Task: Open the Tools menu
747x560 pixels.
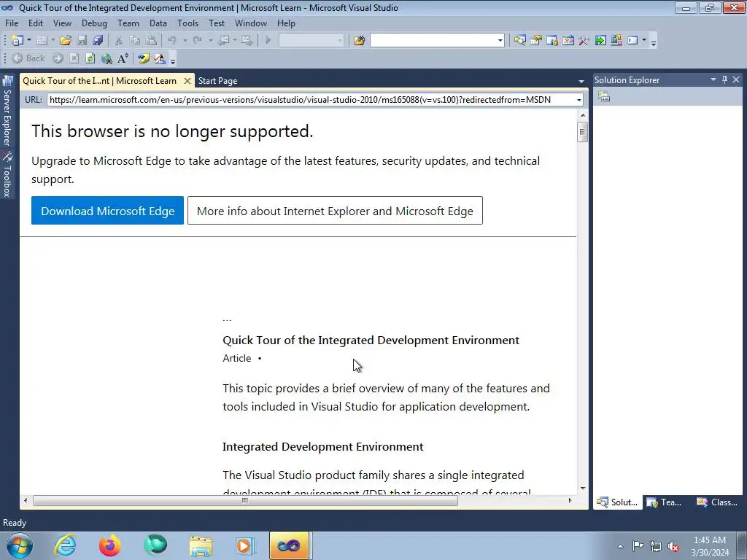Action: point(187,23)
